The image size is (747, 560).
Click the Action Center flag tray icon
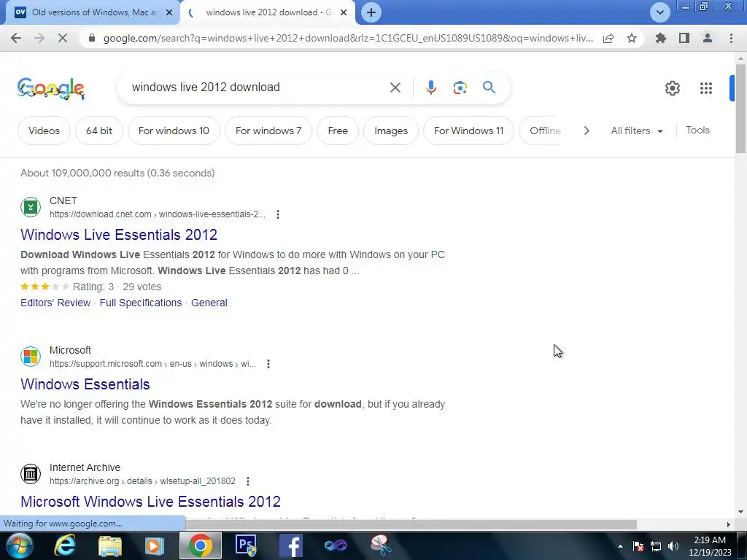coord(638,546)
